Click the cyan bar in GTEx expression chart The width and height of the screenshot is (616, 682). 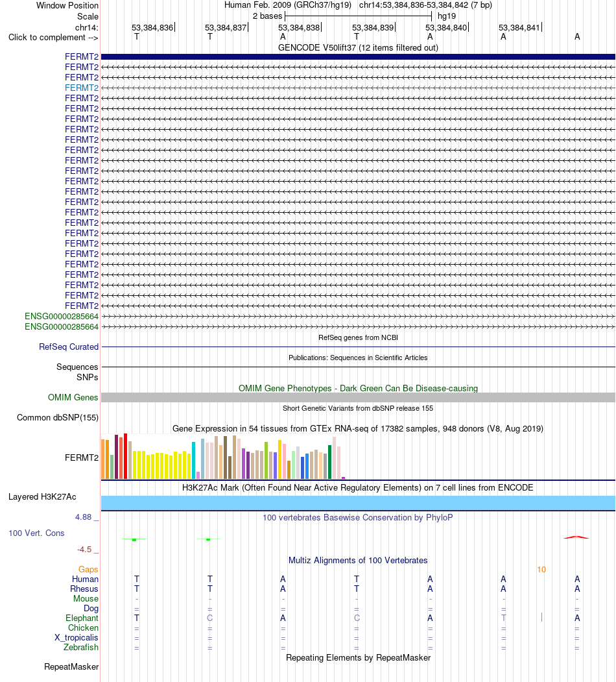[193, 460]
